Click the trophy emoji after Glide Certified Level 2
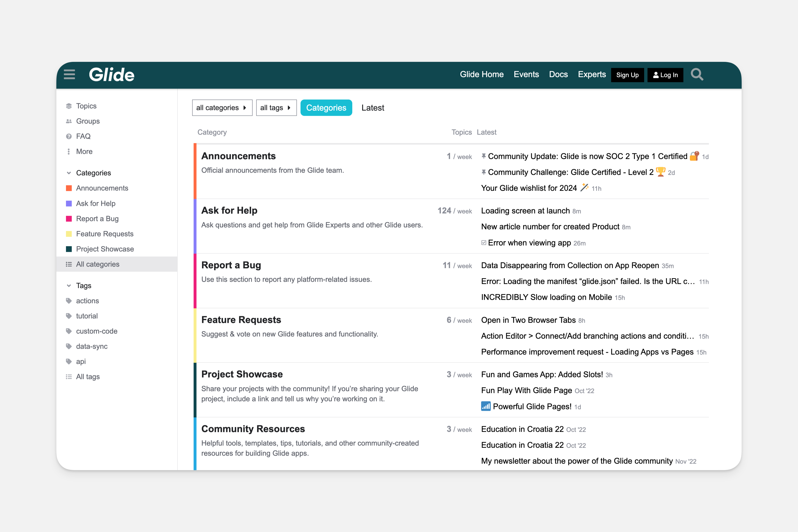The height and width of the screenshot is (532, 798). click(660, 172)
